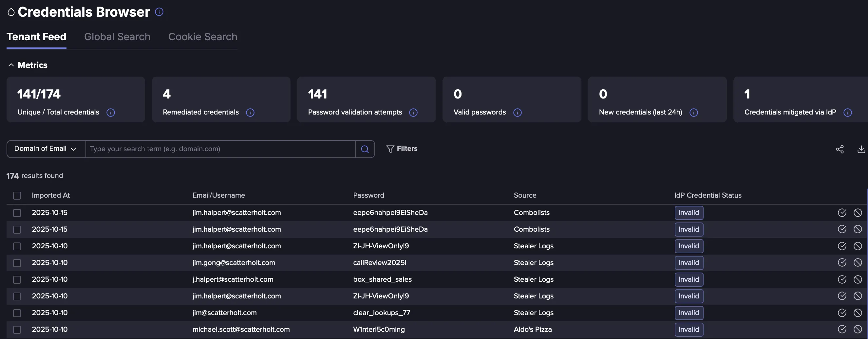The height and width of the screenshot is (339, 868).
Task: Switch to the Global Search tab
Action: [x=117, y=37]
